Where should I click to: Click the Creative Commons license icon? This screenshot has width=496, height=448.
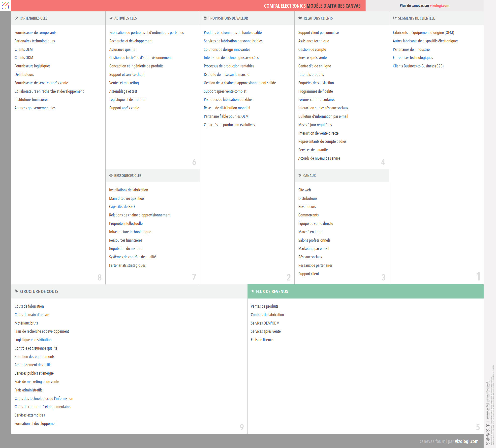pyautogui.click(x=488, y=443)
